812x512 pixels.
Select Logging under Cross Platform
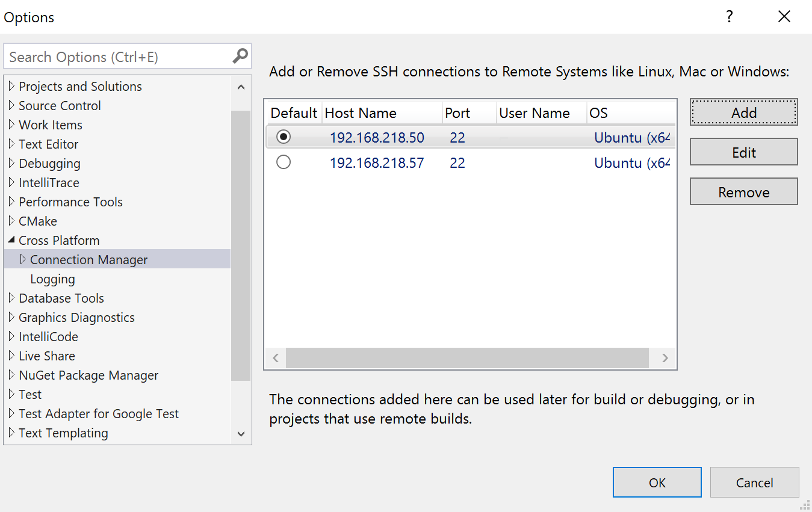pos(52,279)
